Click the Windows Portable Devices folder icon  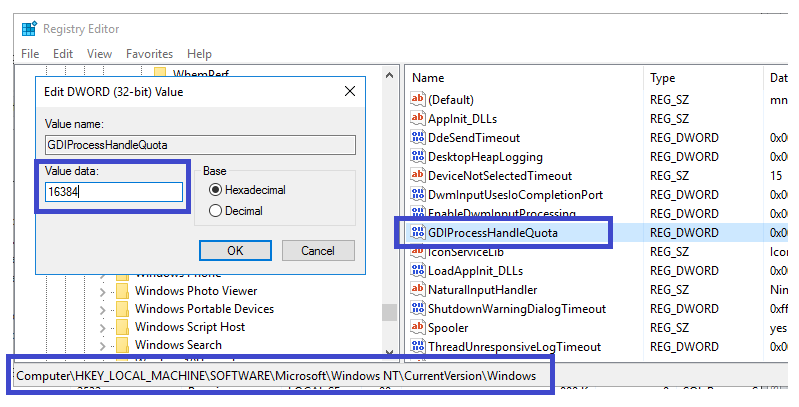[122, 309]
